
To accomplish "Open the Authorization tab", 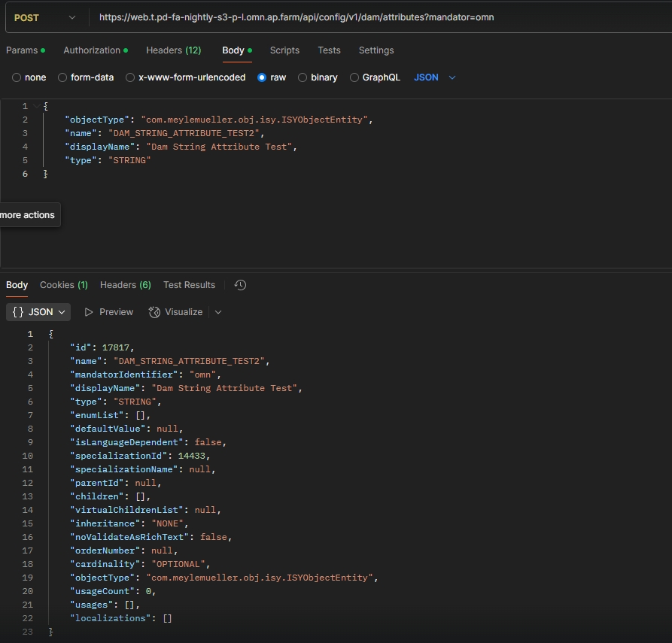I will 92,50.
